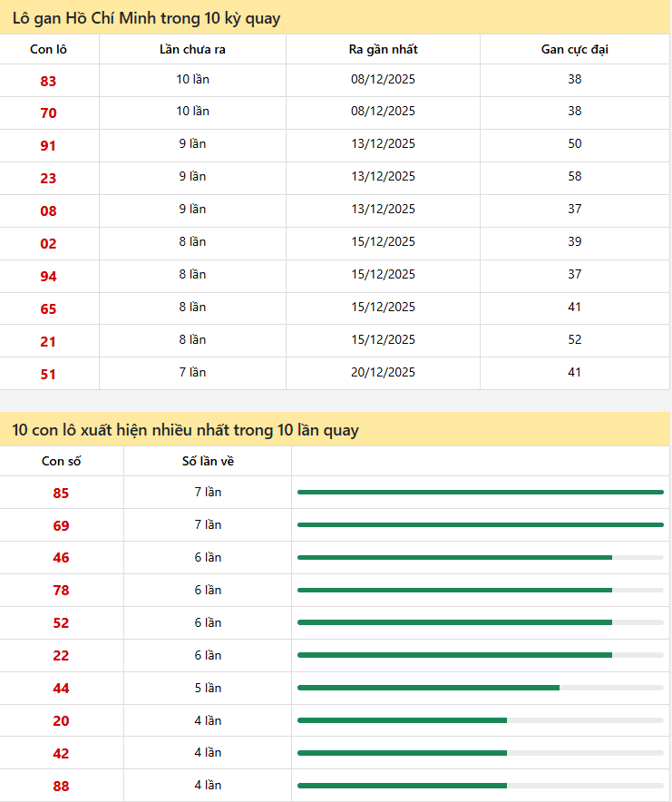Image resolution: width=672 pixels, height=802 pixels.
Task: Click the 20/12/2025 date for lô 51
Action: click(383, 372)
